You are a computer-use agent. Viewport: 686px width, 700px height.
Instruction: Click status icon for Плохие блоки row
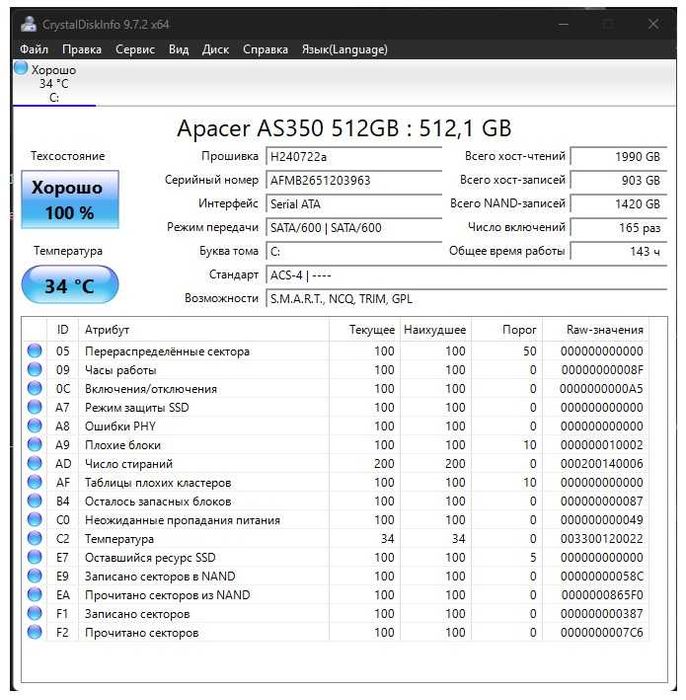[x=34, y=445]
